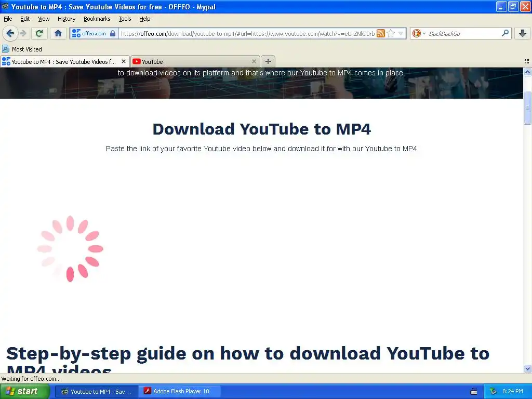Click the offeo.com site identity icon
This screenshot has height=399, width=532.
coord(76,33)
